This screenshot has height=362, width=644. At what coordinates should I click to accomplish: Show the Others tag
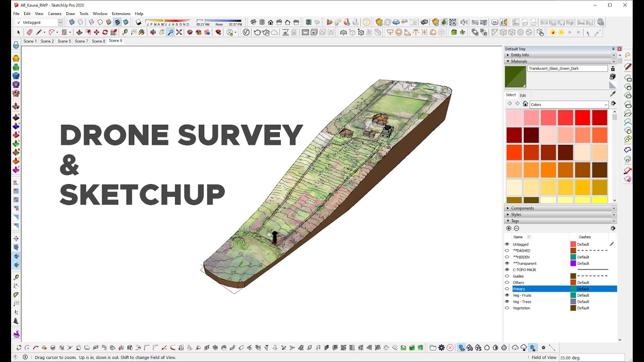pyautogui.click(x=507, y=283)
